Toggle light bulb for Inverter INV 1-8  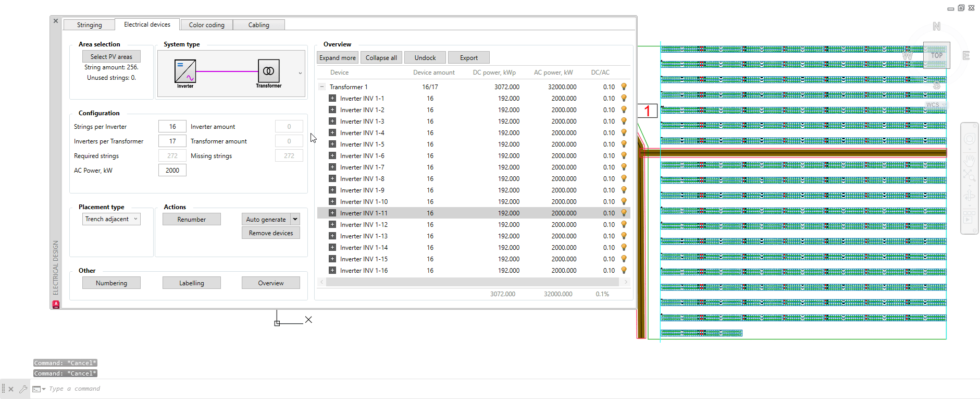point(624,178)
